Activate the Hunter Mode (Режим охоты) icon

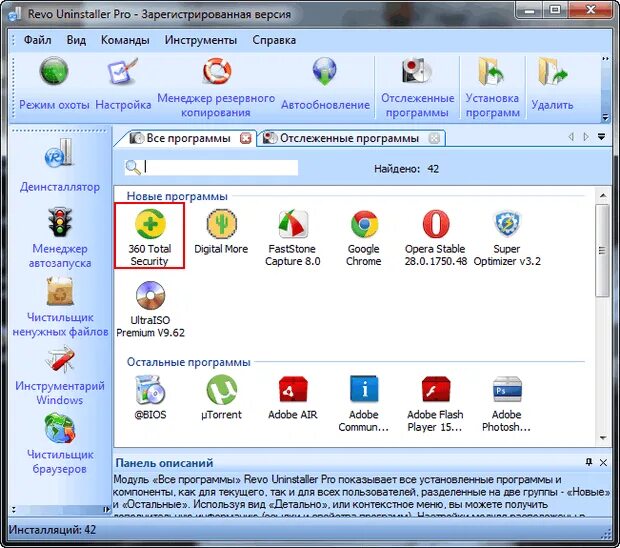pos(54,72)
